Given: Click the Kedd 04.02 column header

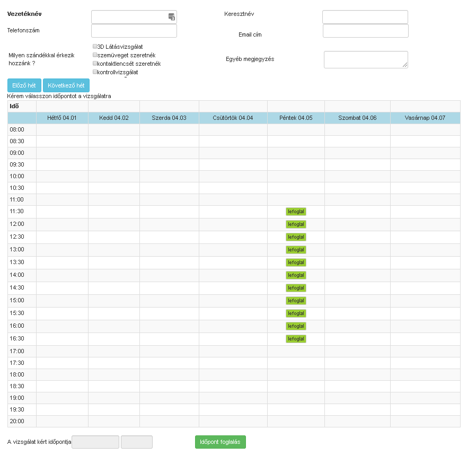Looking at the screenshot, I should [x=114, y=118].
